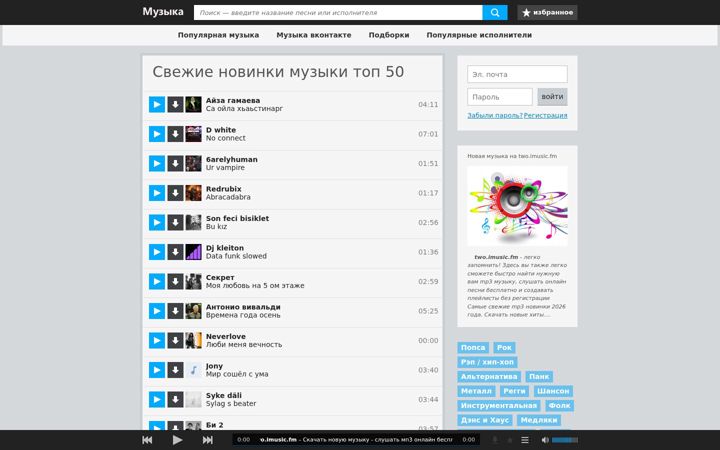Screen dimensions: 720x450
Task: Click Redrubix album cover thumbnail
Action: (x=193, y=193)
